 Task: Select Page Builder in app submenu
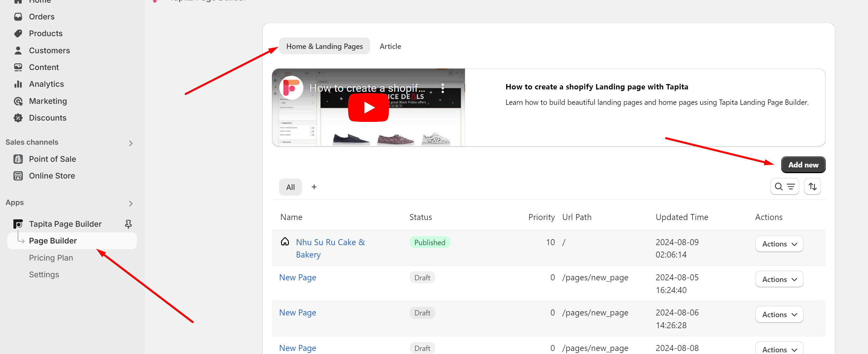point(72,240)
